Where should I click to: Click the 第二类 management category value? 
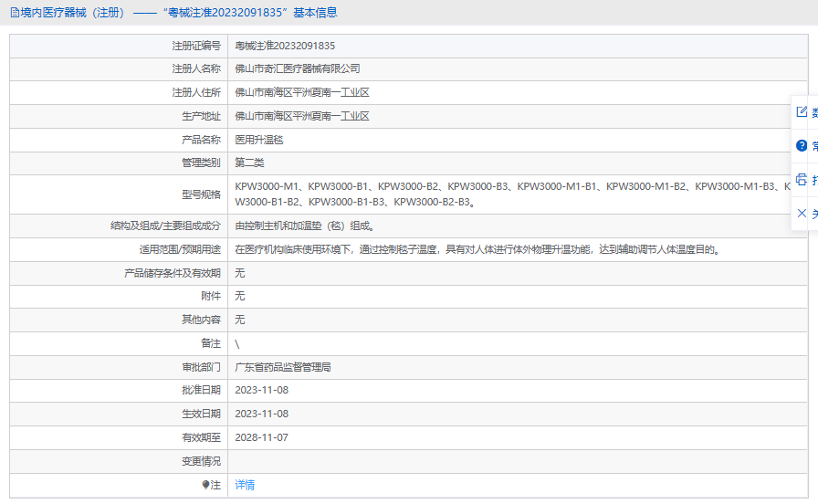[249, 163]
